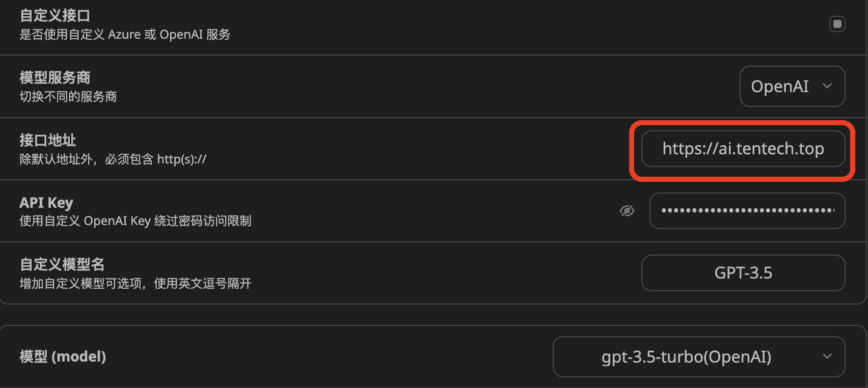The width and height of the screenshot is (868, 388).
Task: Focus the https://ai.tentech.top address field
Action: tap(743, 149)
